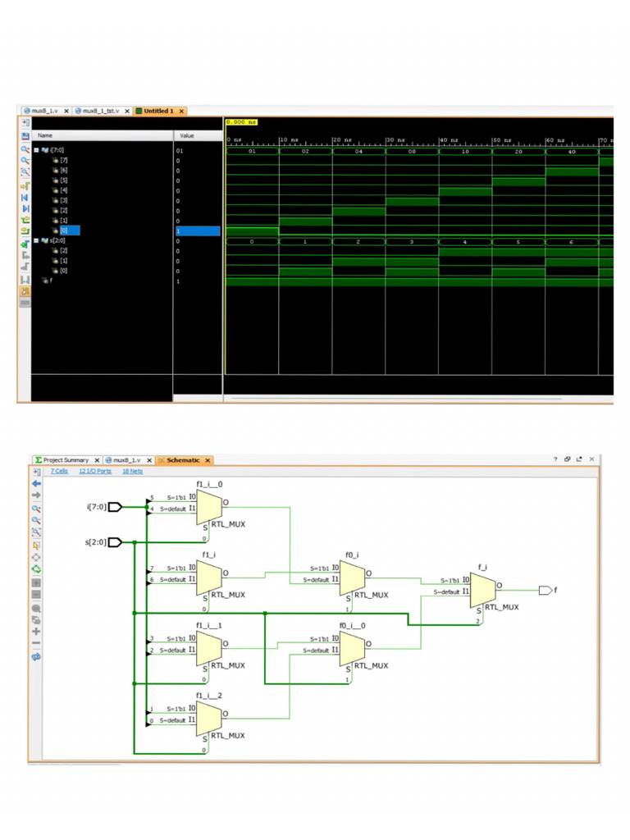
Task: Go to the next transition in waveform
Action: pos(25,231)
